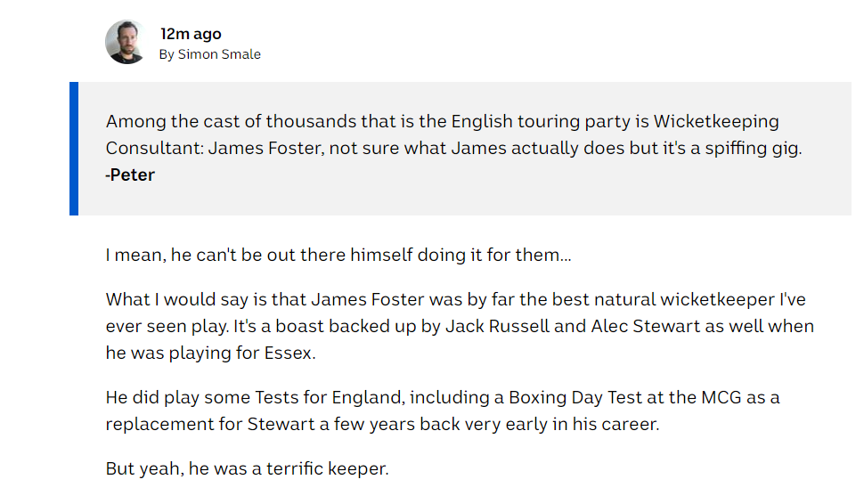864x504 pixels.
Task: Click Simon Smale's author avatar photo
Action: tap(126, 42)
